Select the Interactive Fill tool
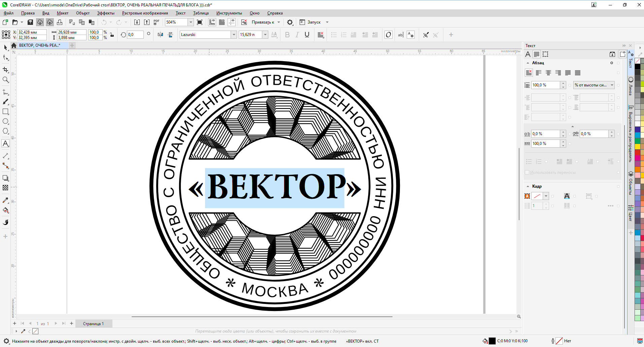The height and width of the screenshot is (347, 644). tap(5, 210)
